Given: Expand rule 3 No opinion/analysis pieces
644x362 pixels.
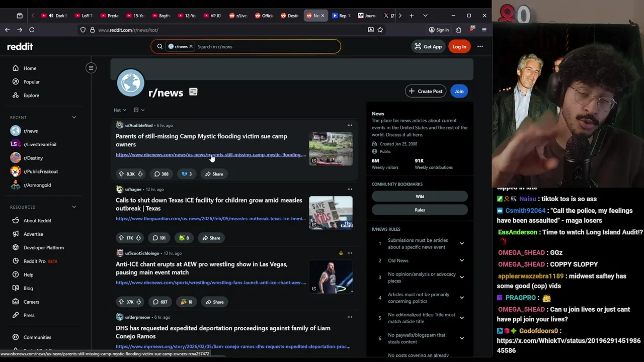Looking at the screenshot, I should pyautogui.click(x=461, y=278).
